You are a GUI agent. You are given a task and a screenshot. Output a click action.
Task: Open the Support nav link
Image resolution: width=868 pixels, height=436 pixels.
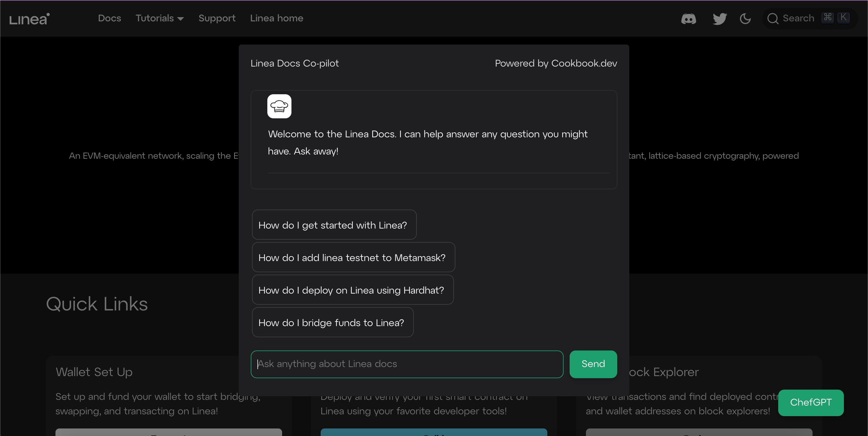coord(217,18)
